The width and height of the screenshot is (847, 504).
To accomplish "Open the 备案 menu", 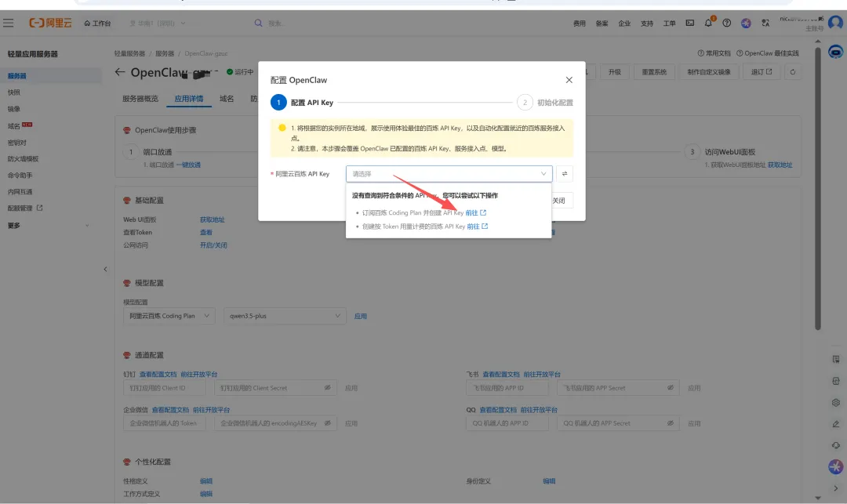I will click(x=602, y=24).
